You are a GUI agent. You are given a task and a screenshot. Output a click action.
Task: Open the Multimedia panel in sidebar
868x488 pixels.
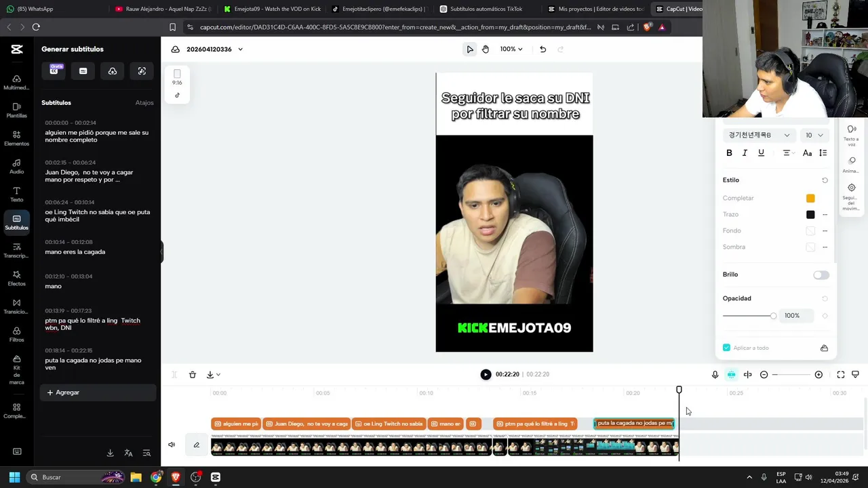click(16, 83)
